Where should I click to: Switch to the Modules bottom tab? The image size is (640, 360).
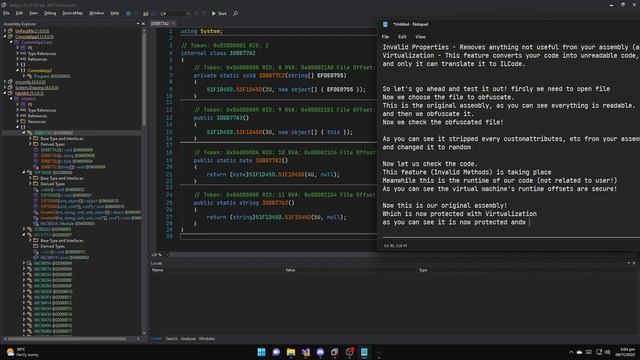(207, 339)
